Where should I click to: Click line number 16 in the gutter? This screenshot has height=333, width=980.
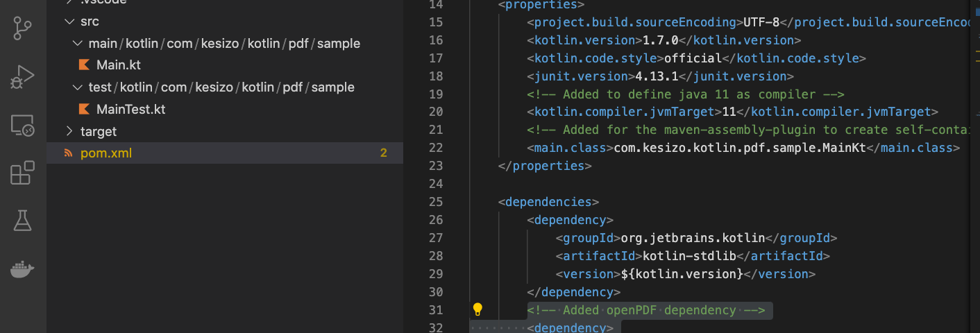pos(436,40)
